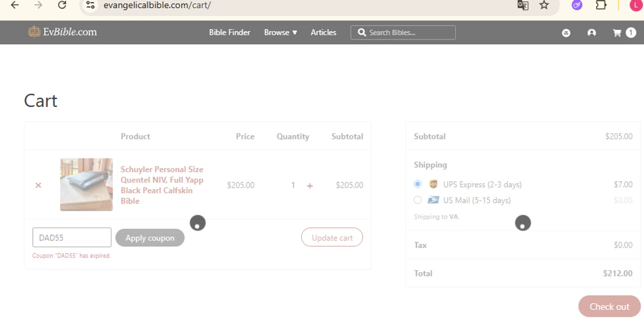
Task: Click the Price column header
Action: coord(245,136)
